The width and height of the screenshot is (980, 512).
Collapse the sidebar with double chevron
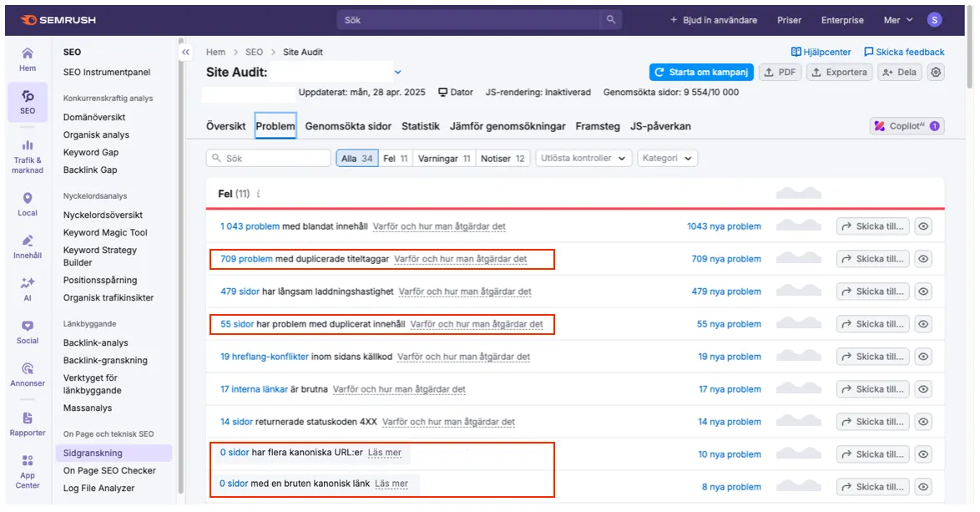(x=185, y=53)
